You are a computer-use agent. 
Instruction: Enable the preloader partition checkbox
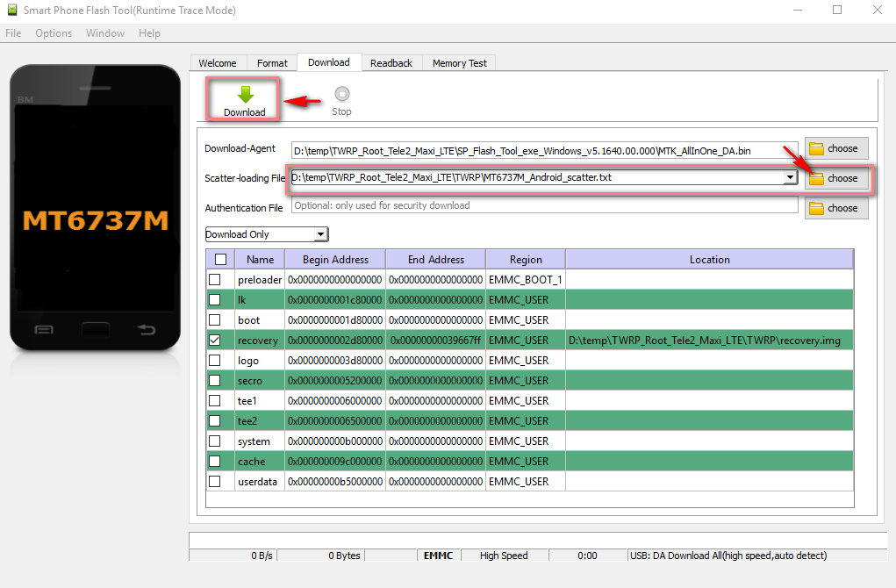point(215,280)
